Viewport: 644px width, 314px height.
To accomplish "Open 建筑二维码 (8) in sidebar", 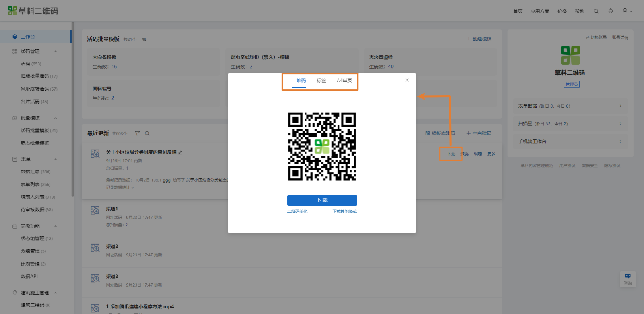I will pos(35,305).
